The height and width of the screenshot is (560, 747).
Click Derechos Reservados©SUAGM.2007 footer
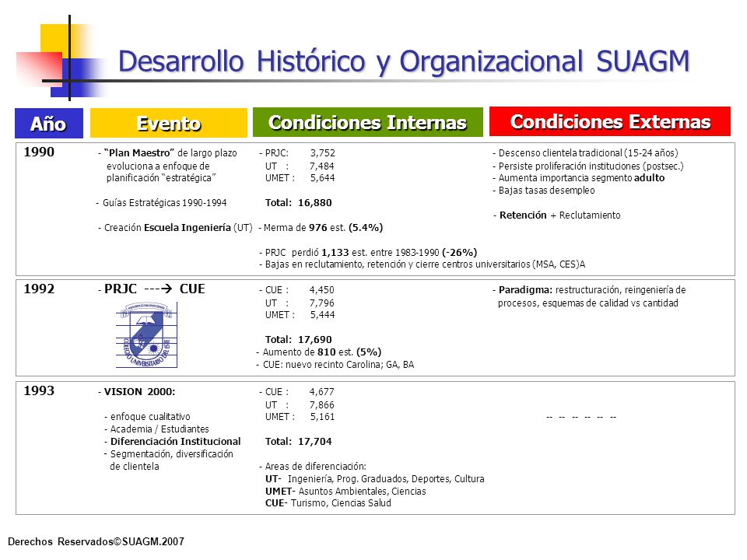(x=96, y=541)
